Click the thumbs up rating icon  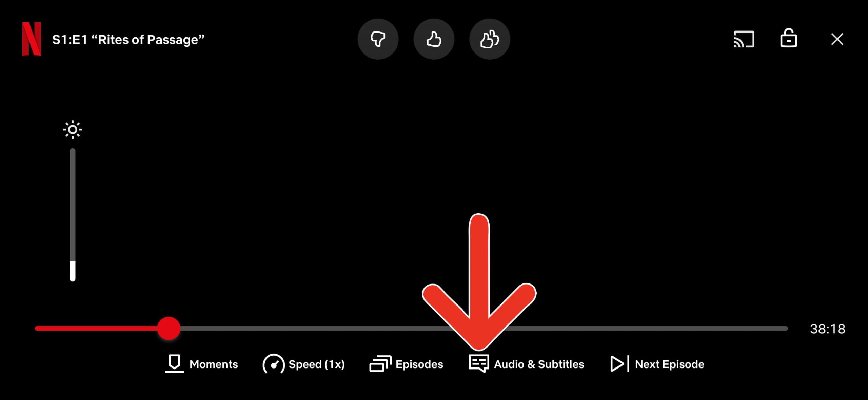(433, 39)
